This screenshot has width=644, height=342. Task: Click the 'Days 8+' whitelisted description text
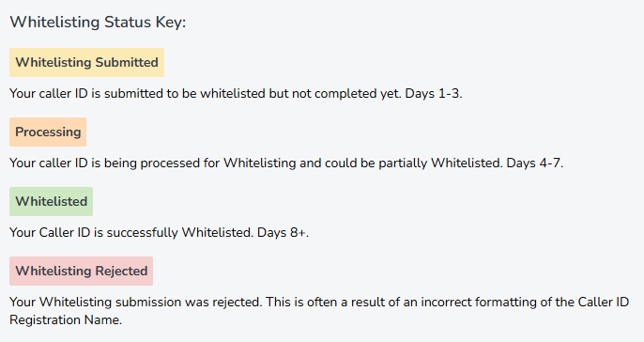(x=159, y=233)
